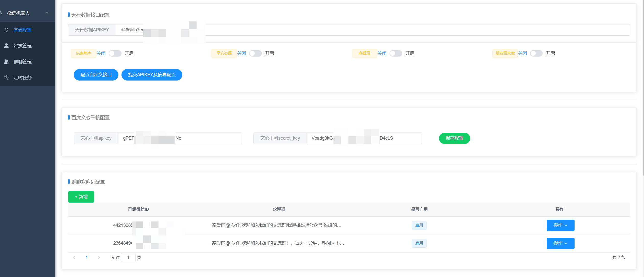Open 操作 dropdown in the 44213085 row

click(x=561, y=225)
